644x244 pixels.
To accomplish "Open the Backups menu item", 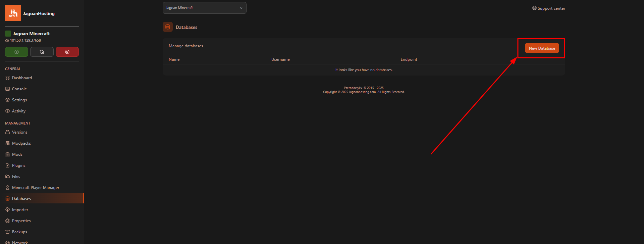I will 42,232.
